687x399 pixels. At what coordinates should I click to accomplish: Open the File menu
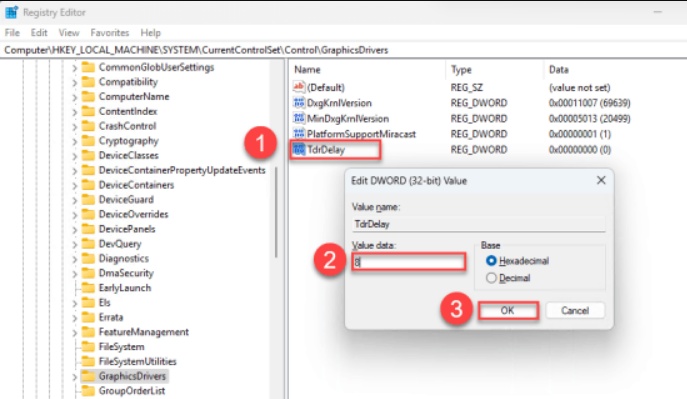click(12, 33)
